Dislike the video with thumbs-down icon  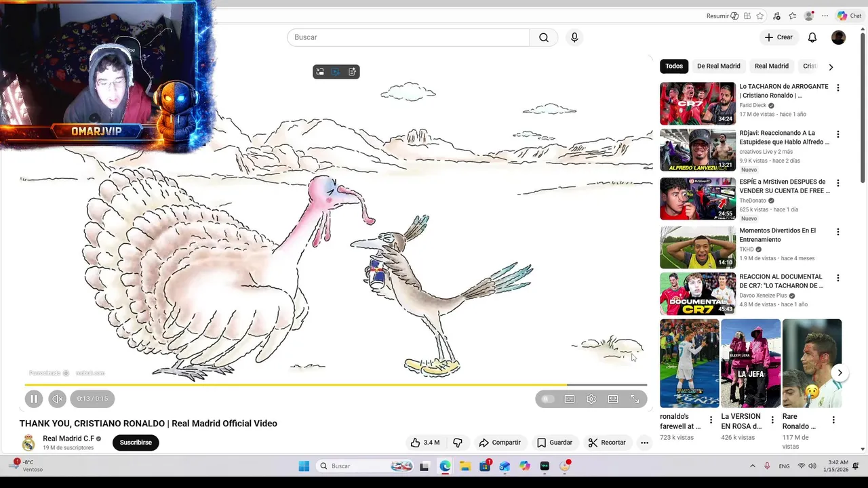click(x=458, y=443)
